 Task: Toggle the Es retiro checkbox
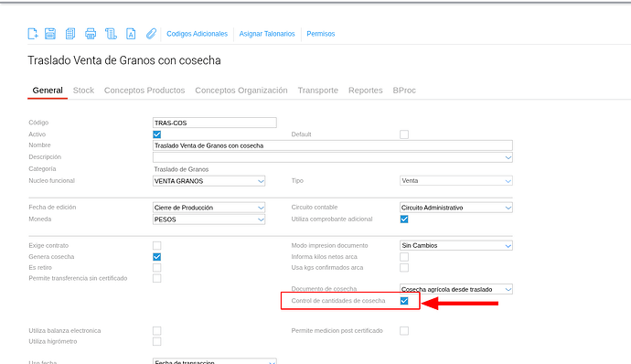click(x=157, y=268)
